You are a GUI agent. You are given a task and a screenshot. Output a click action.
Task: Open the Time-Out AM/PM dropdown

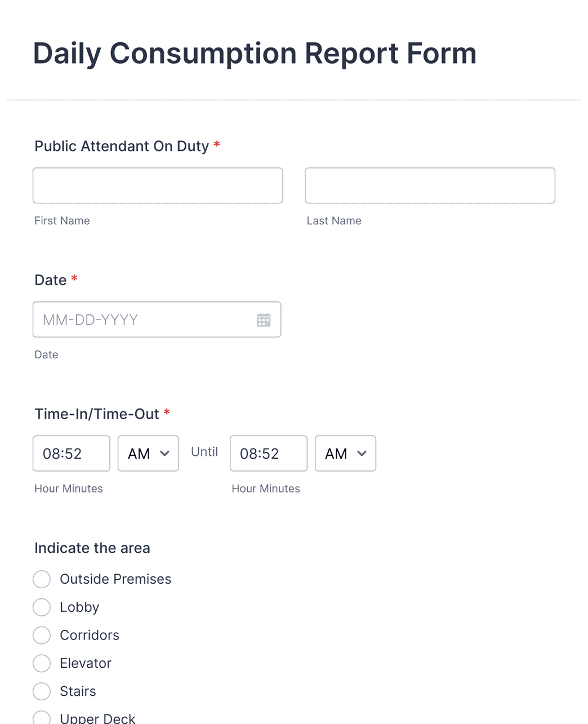click(x=345, y=453)
